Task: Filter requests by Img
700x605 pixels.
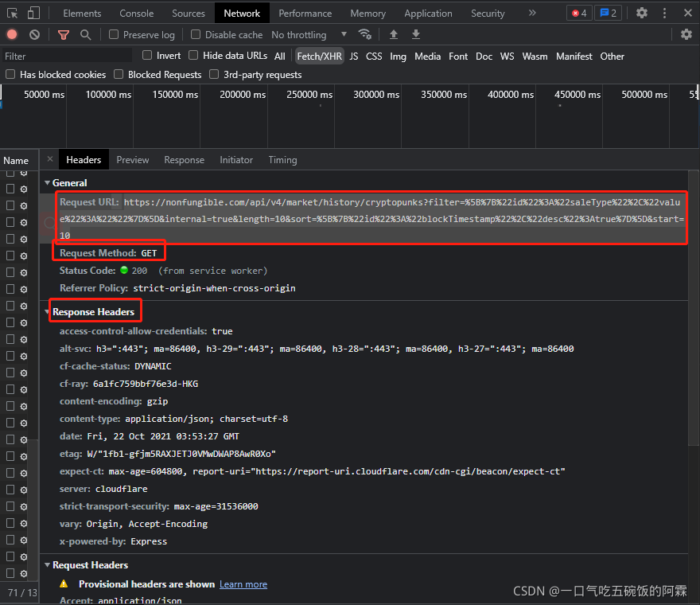Action: pos(398,57)
